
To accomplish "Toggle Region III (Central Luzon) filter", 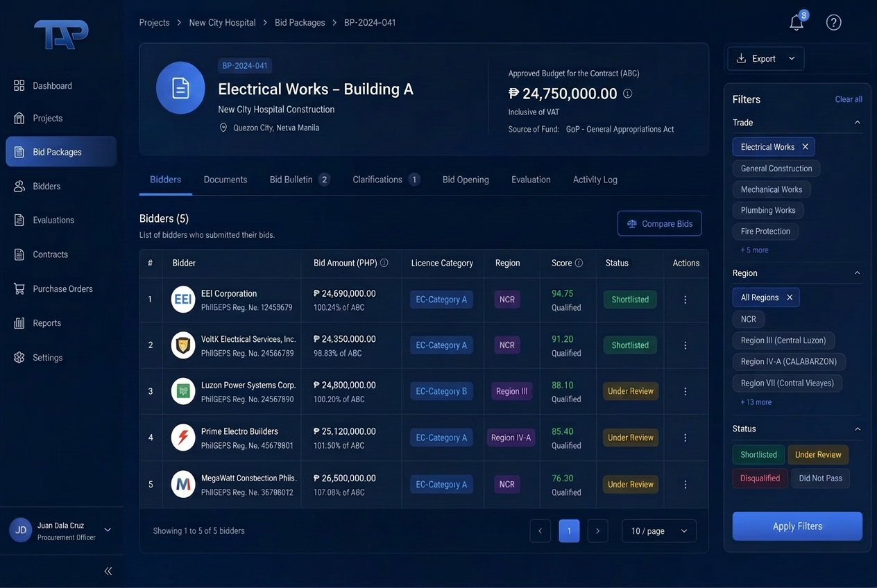I will (x=783, y=340).
